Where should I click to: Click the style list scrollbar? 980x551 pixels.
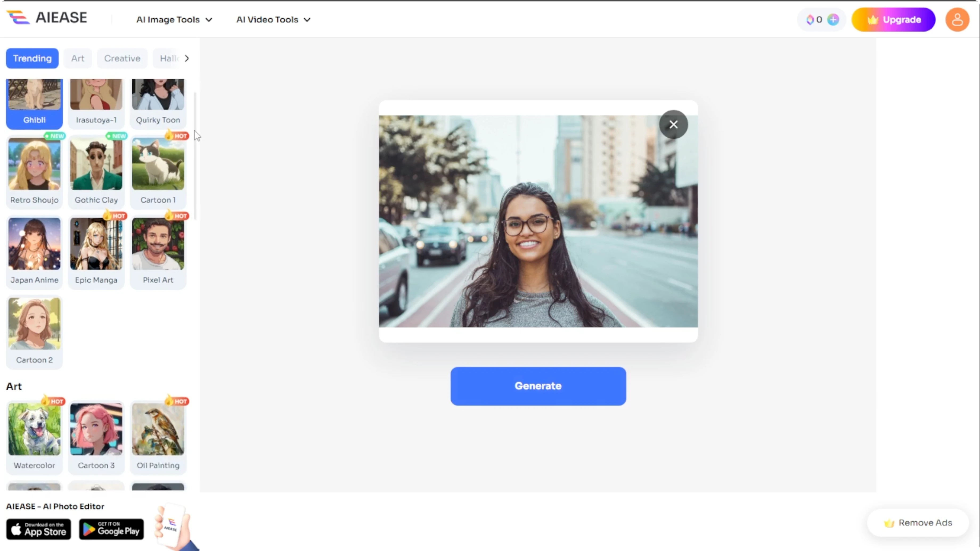pyautogui.click(x=195, y=156)
